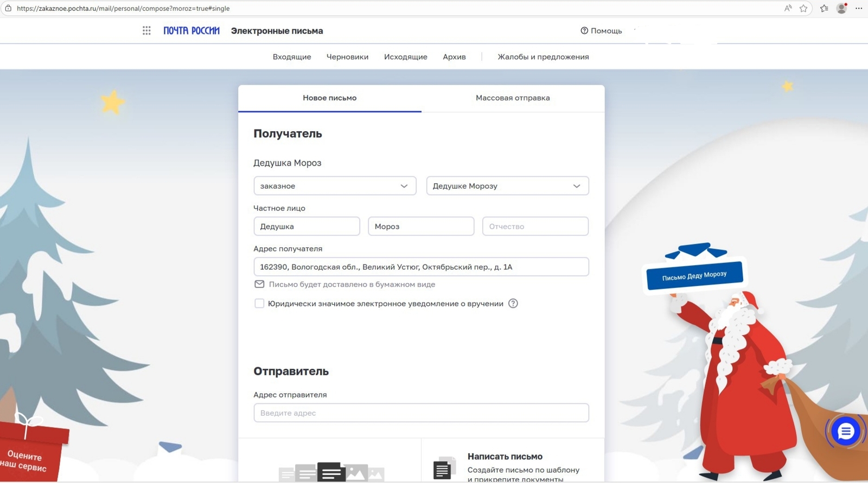Open browser settings three-dots menu

pyautogui.click(x=859, y=8)
